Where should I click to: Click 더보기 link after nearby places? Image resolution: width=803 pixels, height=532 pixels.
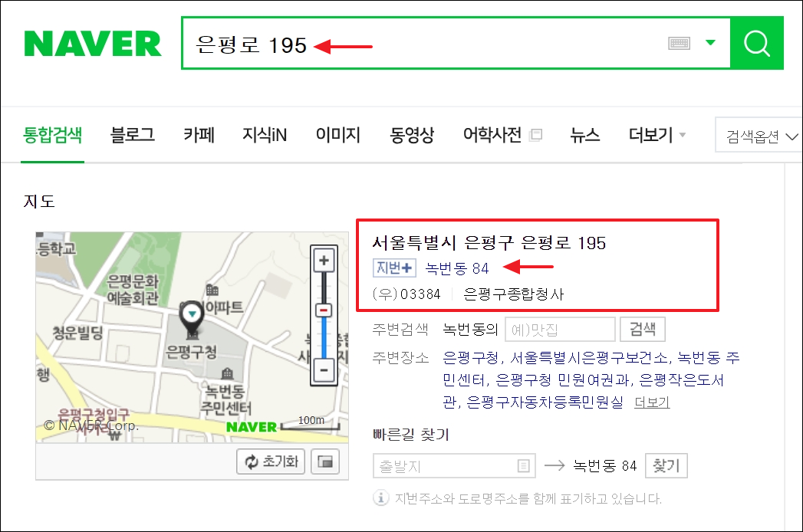[651, 402]
